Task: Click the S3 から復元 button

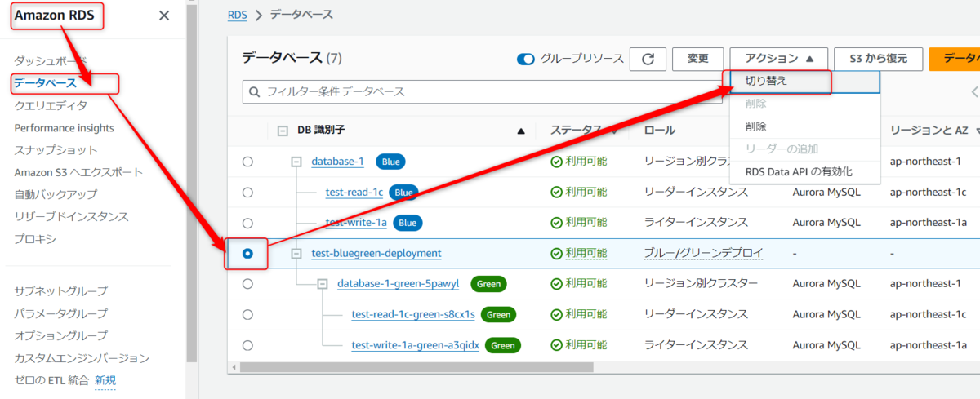Action: coord(879,59)
